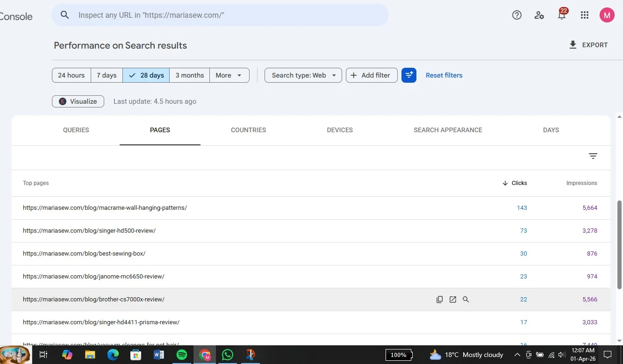Select the 7 days date range
The image size is (623, 364).
click(107, 75)
